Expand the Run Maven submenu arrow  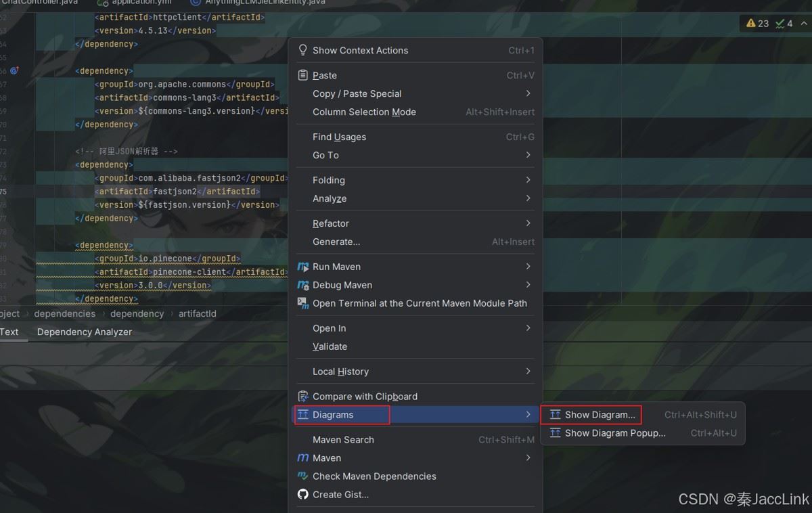click(528, 267)
